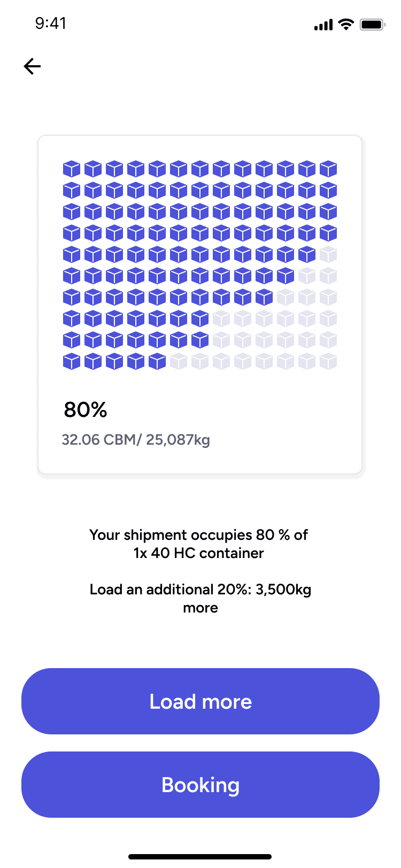This screenshot has width=401, height=868.
Task: Tap the top-left blue cube icon
Action: (72, 169)
